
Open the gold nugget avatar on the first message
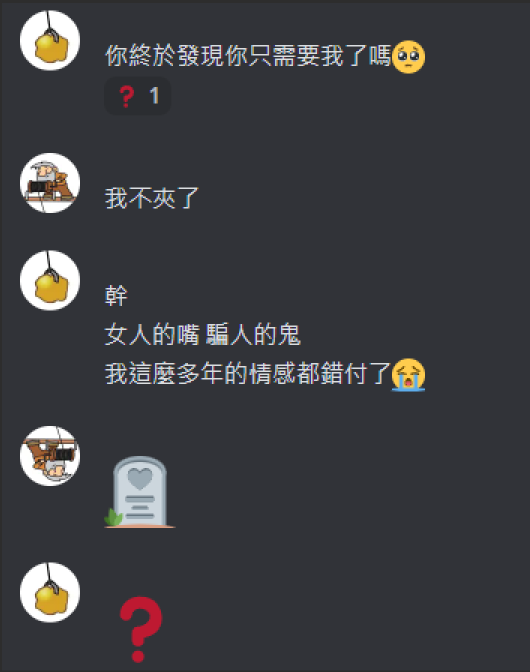click(x=50, y=40)
